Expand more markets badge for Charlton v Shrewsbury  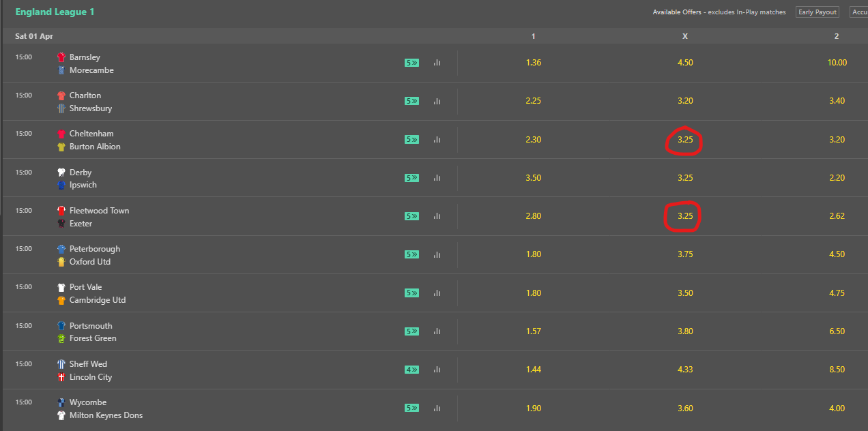pyautogui.click(x=411, y=101)
